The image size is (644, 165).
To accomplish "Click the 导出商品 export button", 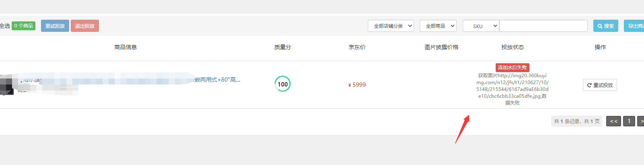I will 634,26.
